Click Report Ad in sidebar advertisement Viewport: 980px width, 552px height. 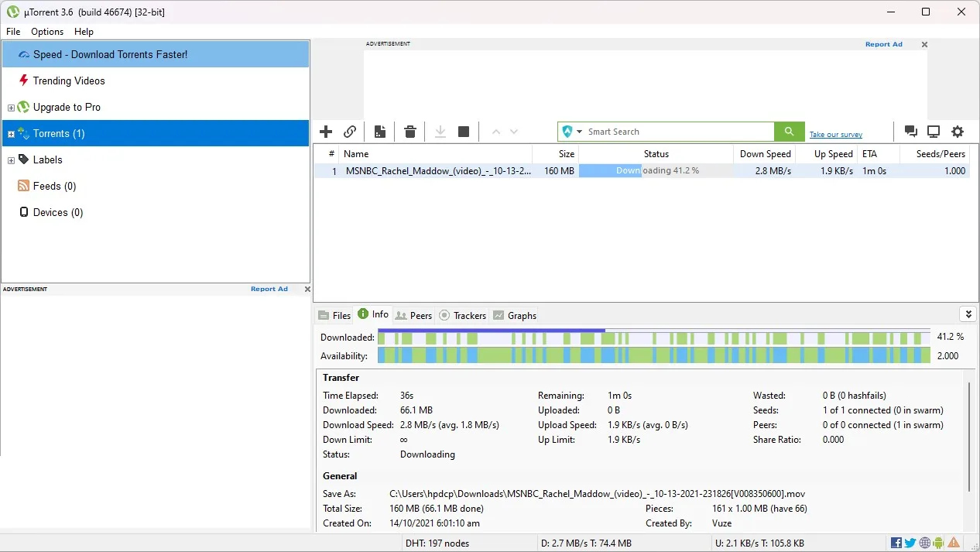tap(269, 290)
